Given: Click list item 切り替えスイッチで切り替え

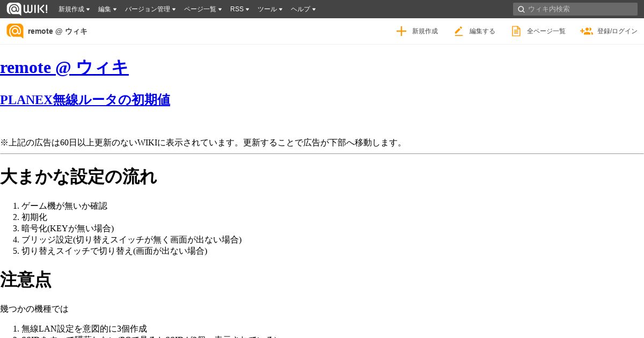Looking at the screenshot, I should [114, 251].
